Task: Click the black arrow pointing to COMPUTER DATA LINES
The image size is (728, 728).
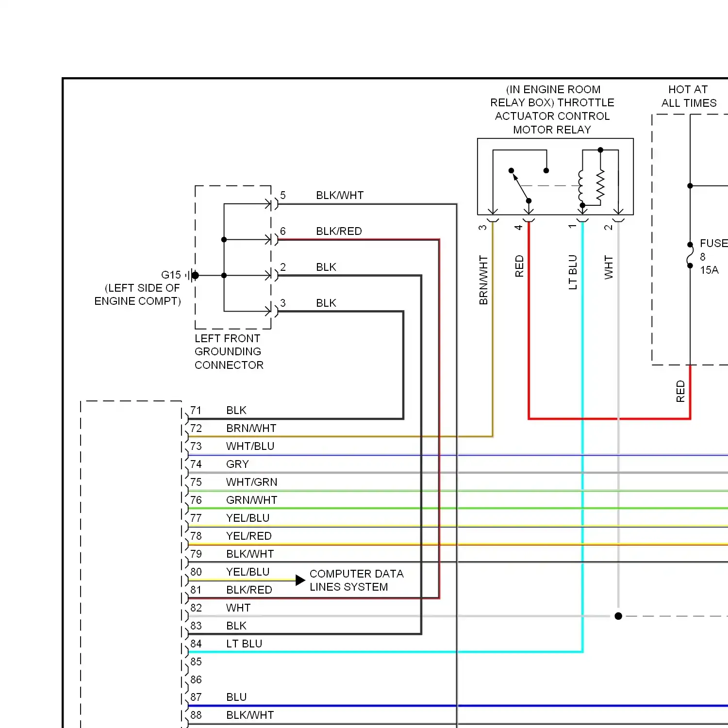Action: 300,580
